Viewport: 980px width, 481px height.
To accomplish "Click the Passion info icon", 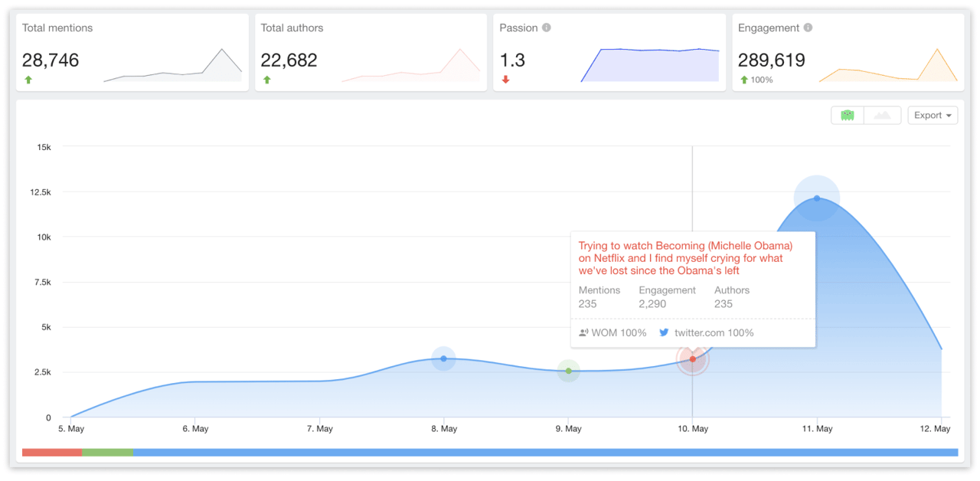I will [x=547, y=28].
